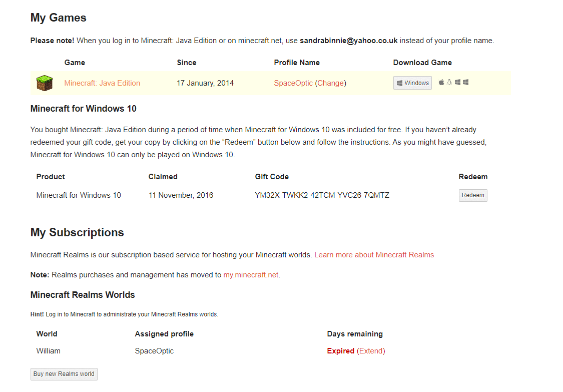Click the William world name
The width and height of the screenshot is (563, 392).
click(x=48, y=351)
